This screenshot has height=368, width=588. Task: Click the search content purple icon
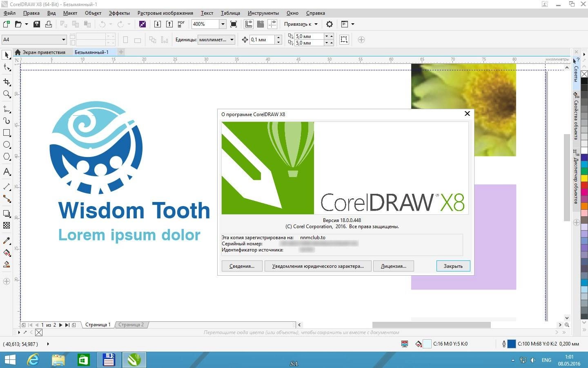point(142,24)
